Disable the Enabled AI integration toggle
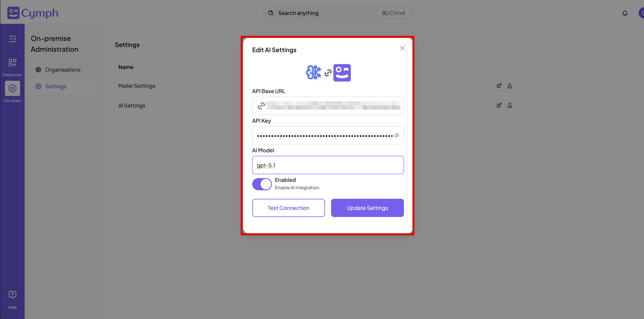The height and width of the screenshot is (319, 644). (262, 184)
